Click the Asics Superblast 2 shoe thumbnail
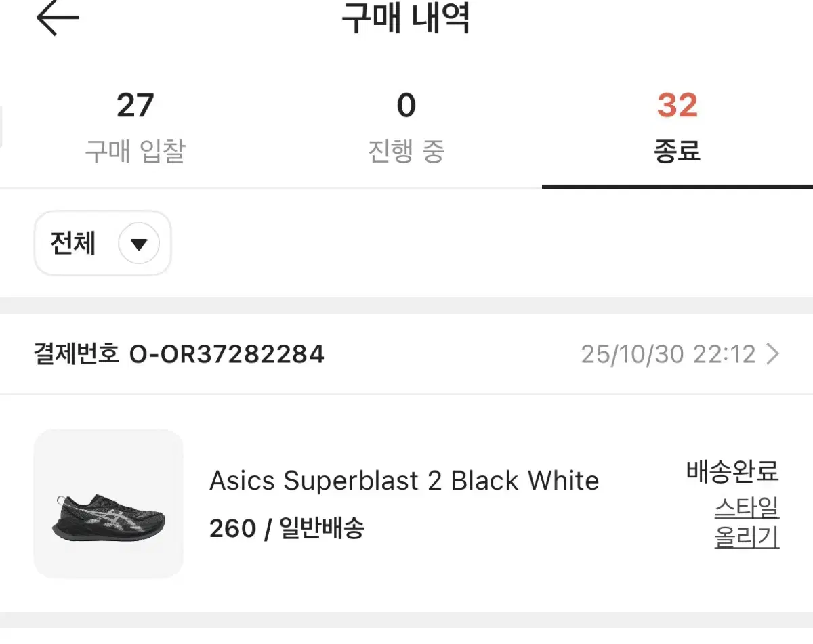This screenshot has height=644, width=813. point(108,504)
